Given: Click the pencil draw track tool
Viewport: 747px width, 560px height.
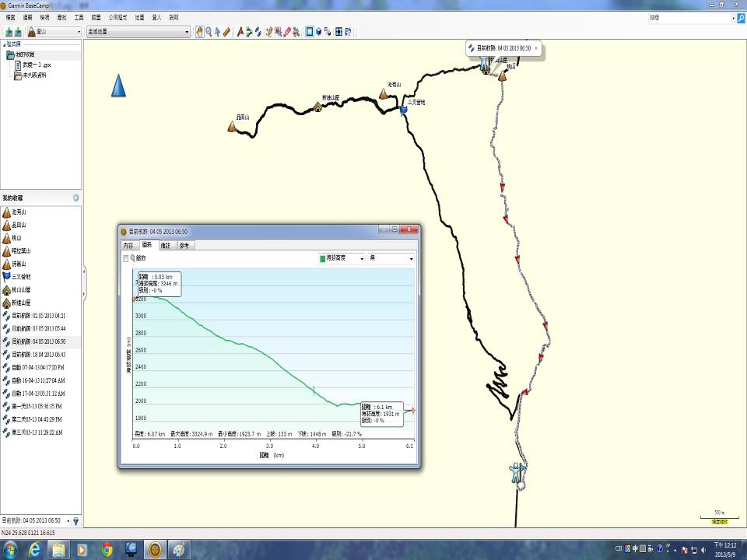Looking at the screenshot, I should click(x=287, y=32).
